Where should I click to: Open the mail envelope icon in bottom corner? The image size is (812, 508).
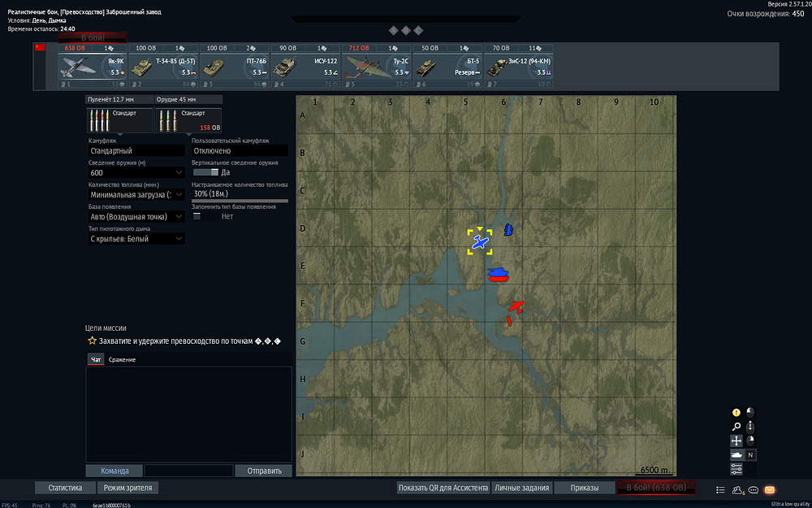point(770,489)
